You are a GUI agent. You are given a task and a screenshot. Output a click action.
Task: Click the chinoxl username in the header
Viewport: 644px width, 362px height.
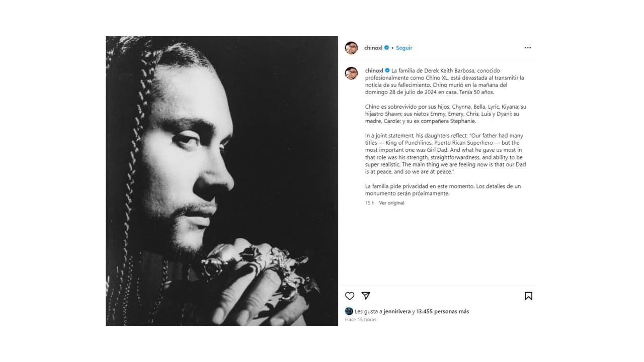[373, 48]
